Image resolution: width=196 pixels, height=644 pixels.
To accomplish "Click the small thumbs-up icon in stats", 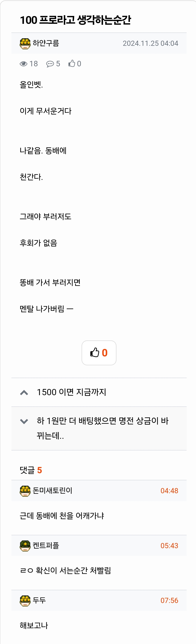I will tap(72, 64).
